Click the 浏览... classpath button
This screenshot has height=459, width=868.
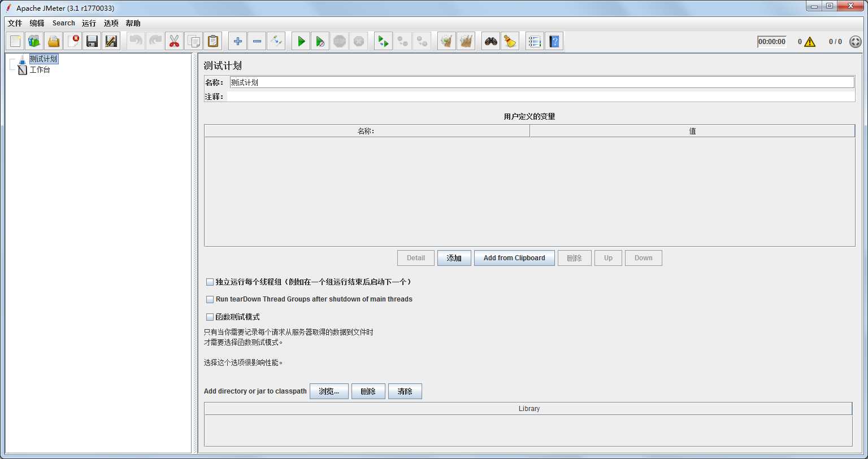[x=329, y=391]
